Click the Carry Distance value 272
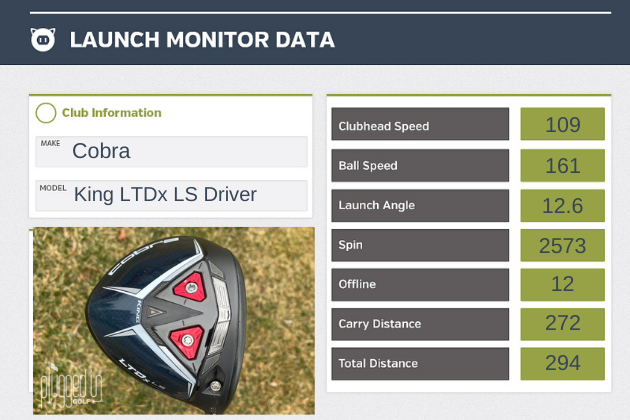Screen dimensions: 630x420 click(x=562, y=324)
